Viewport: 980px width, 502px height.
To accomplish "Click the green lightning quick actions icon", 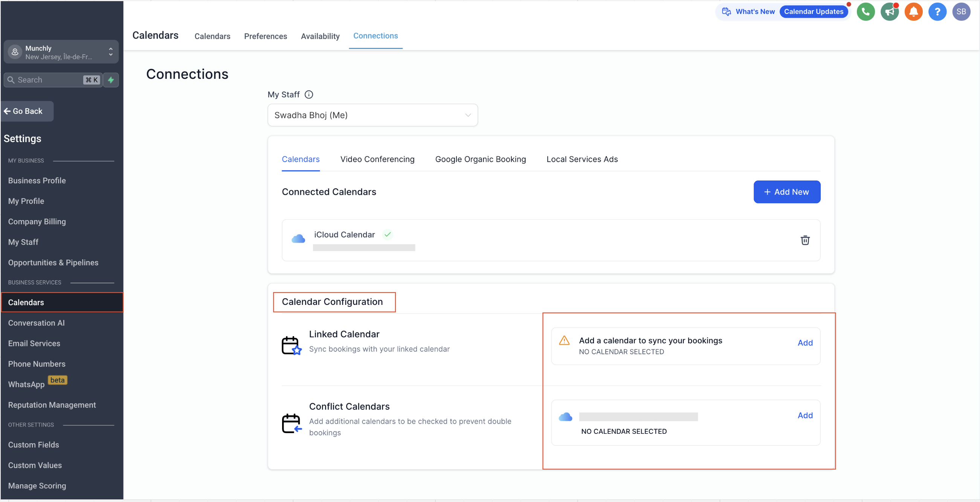I will coord(111,80).
